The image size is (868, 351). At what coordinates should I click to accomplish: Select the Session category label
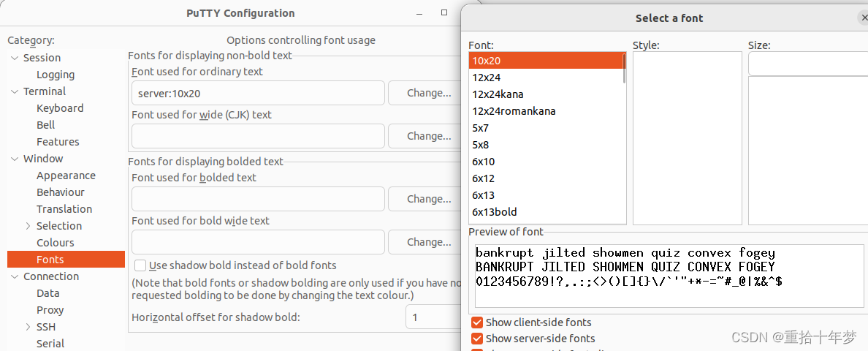click(x=42, y=58)
